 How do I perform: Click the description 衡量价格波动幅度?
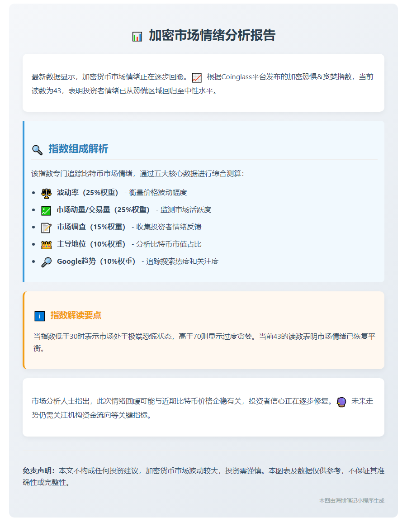158,193
